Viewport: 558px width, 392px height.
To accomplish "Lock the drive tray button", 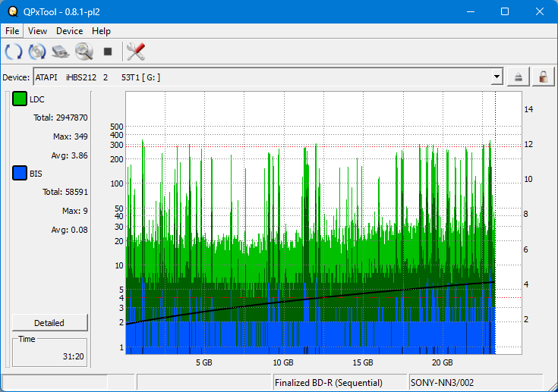I will point(543,77).
